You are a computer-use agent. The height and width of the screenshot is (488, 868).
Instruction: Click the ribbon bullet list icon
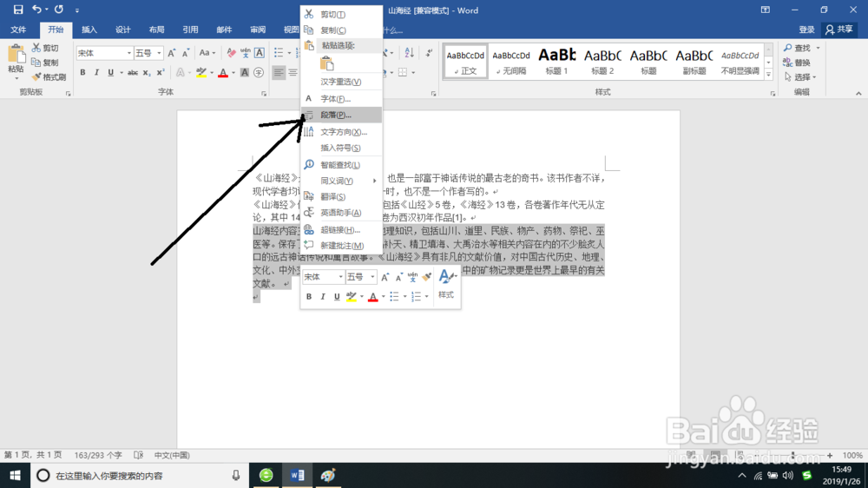[279, 53]
